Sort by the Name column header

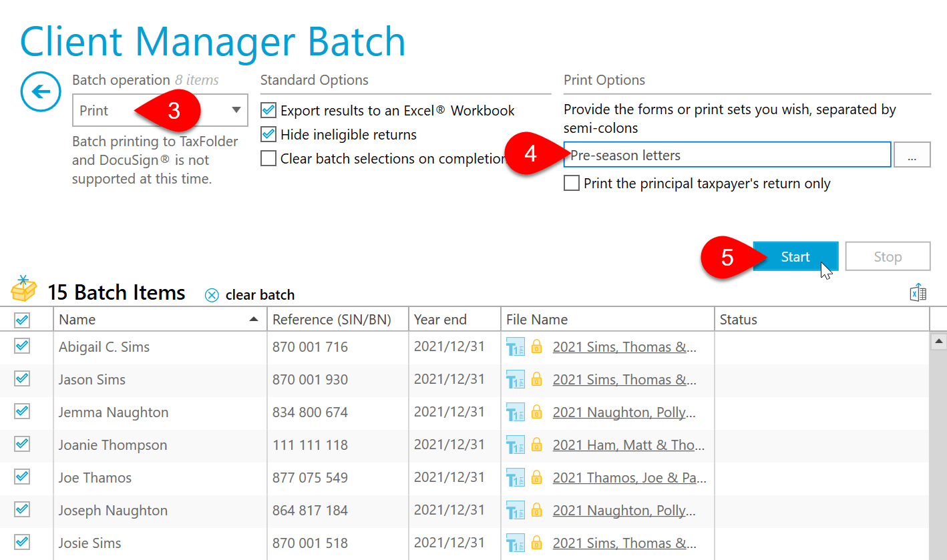tap(160, 320)
